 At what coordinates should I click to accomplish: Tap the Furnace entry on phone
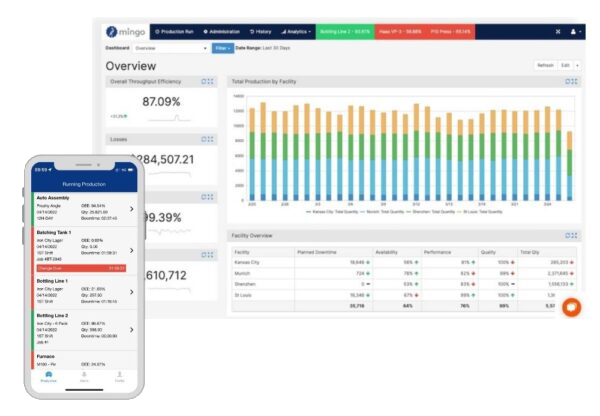click(85, 360)
